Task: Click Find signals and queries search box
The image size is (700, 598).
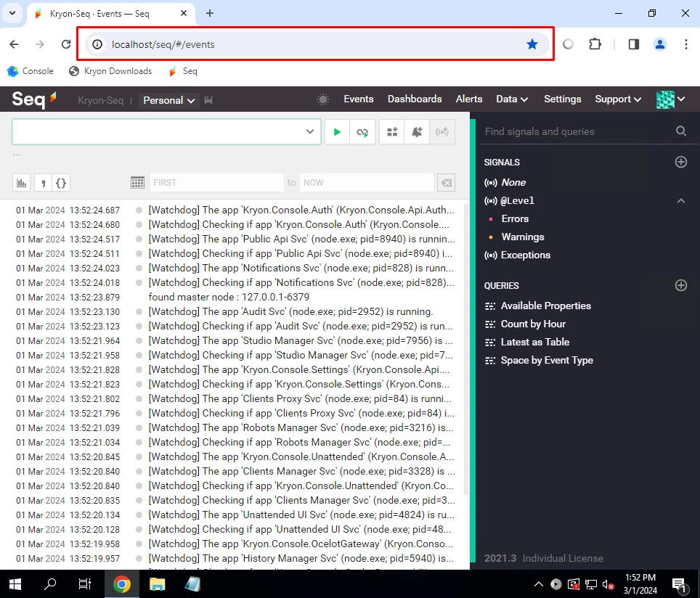Action: pos(578,131)
